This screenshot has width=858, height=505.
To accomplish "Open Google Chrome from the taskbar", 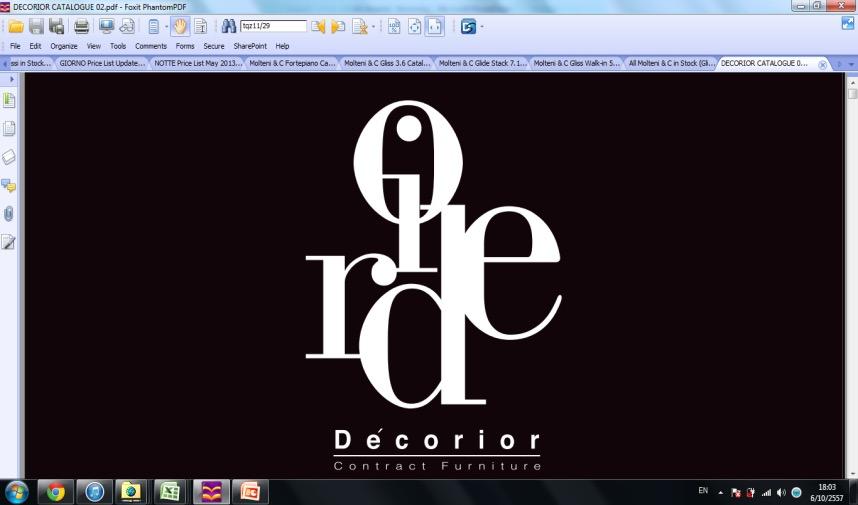I will (55, 492).
